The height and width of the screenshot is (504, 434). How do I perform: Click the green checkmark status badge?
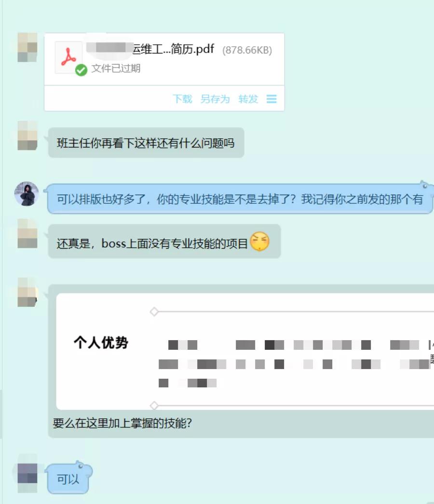(x=81, y=70)
